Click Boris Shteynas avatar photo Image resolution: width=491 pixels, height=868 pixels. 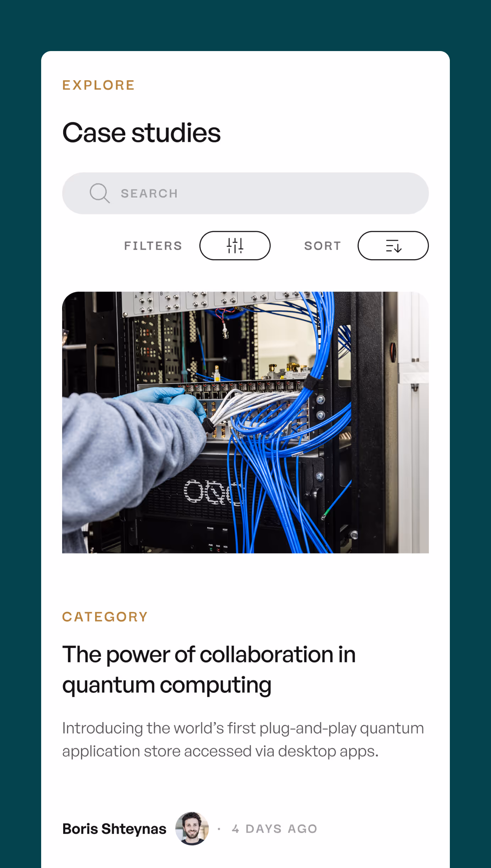coord(192,829)
